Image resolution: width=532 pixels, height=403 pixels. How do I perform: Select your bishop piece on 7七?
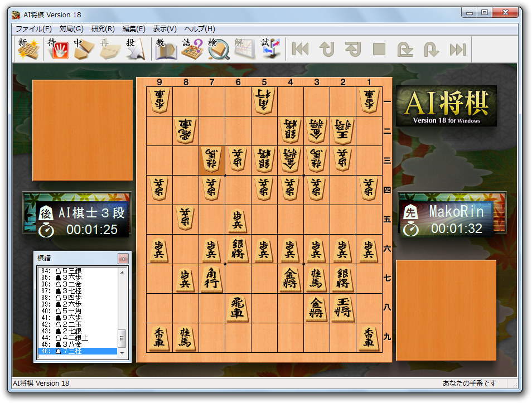(211, 279)
